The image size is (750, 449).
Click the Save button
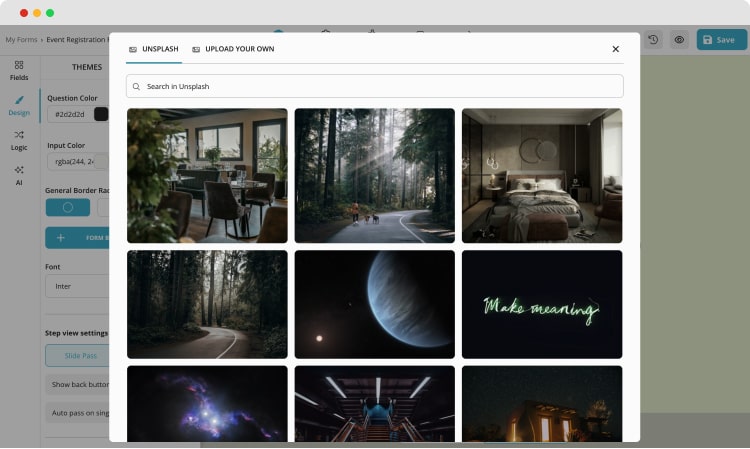coord(721,40)
